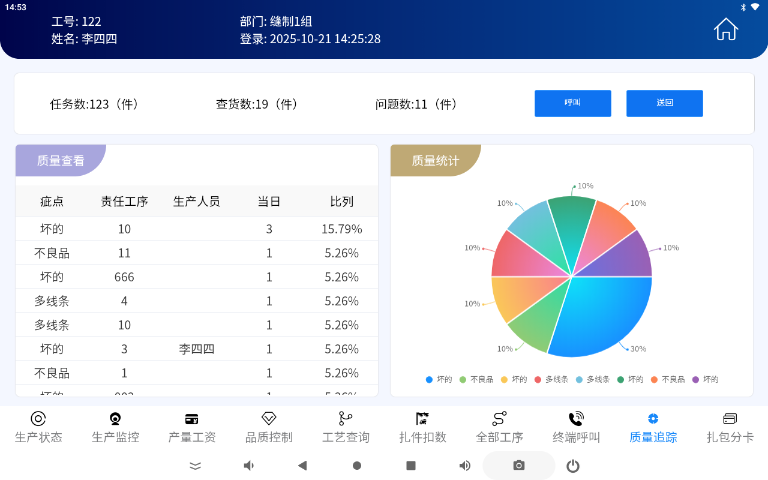Open 生产监控 camera icon tab
The width and height of the screenshot is (768, 480).
(x=115, y=427)
